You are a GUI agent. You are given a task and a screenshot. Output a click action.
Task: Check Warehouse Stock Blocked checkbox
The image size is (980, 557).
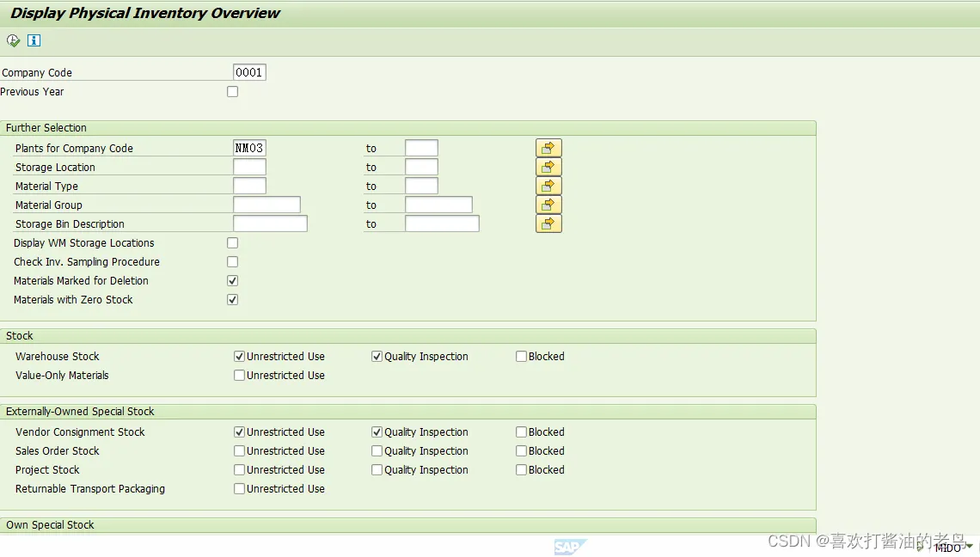click(x=521, y=357)
